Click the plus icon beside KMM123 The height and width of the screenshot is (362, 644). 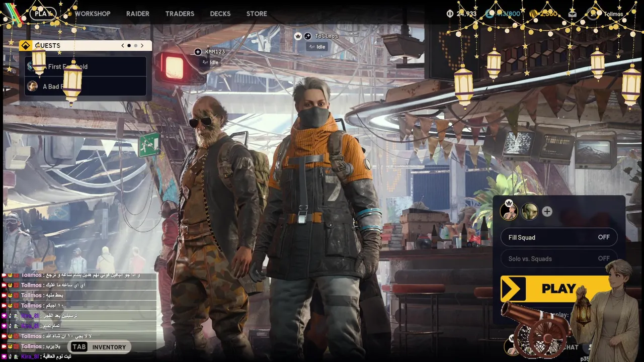coord(198,52)
